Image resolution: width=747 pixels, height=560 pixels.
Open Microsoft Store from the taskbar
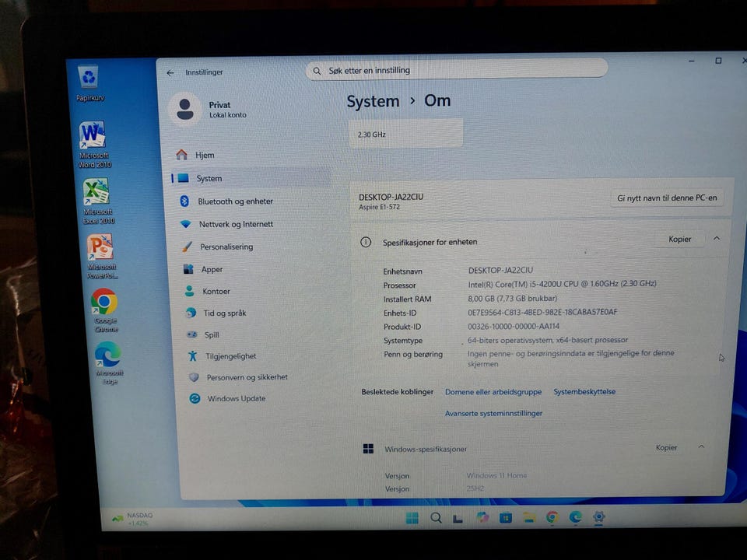506,518
